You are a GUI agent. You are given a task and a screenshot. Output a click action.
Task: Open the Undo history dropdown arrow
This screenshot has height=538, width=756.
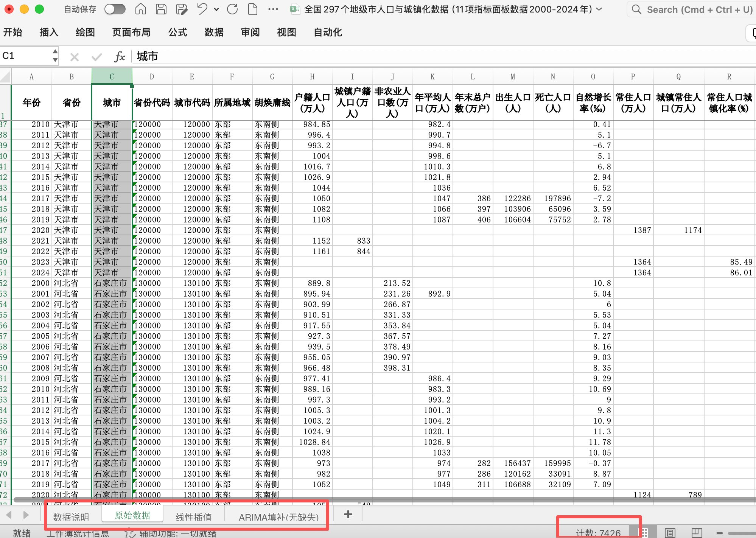coord(216,9)
